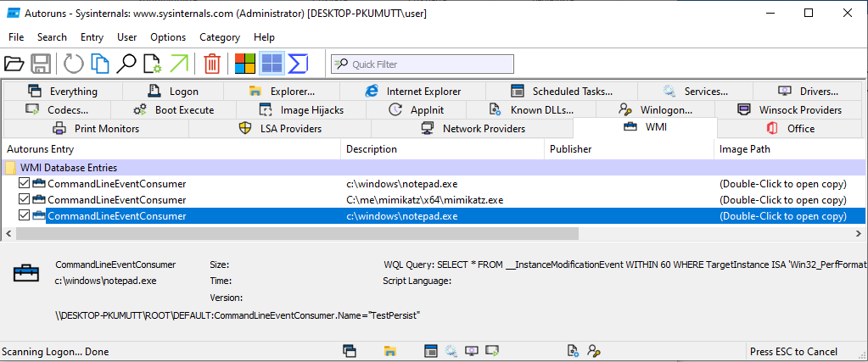Open the Entry menu
This screenshot has height=362, width=868.
92,37
